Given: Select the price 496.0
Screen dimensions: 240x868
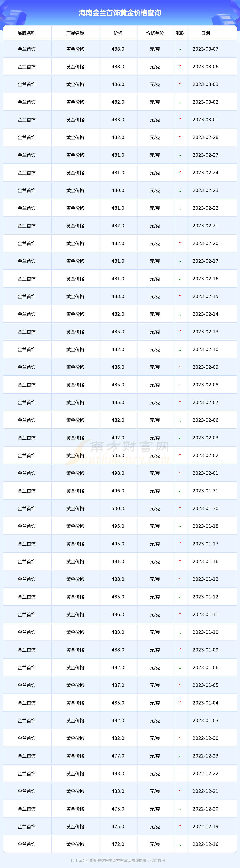Looking at the screenshot, I should click(x=118, y=491).
